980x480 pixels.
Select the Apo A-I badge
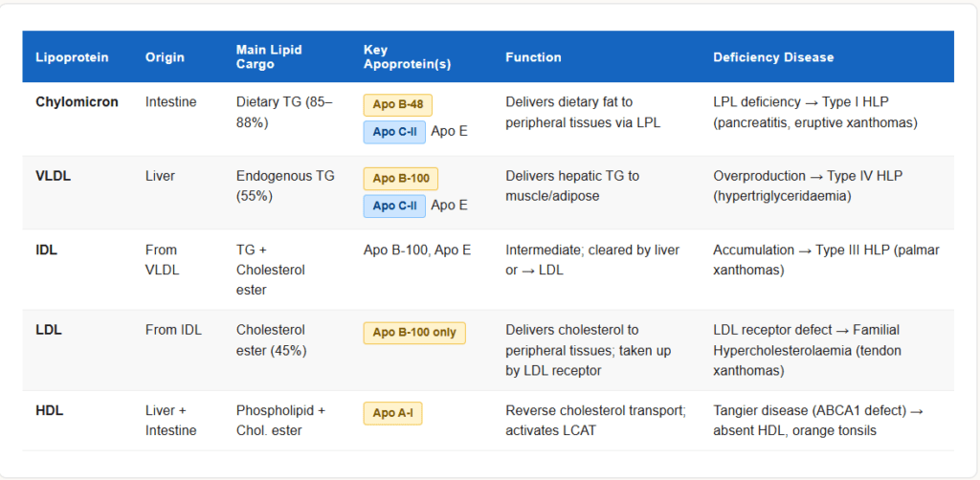pyautogui.click(x=392, y=413)
